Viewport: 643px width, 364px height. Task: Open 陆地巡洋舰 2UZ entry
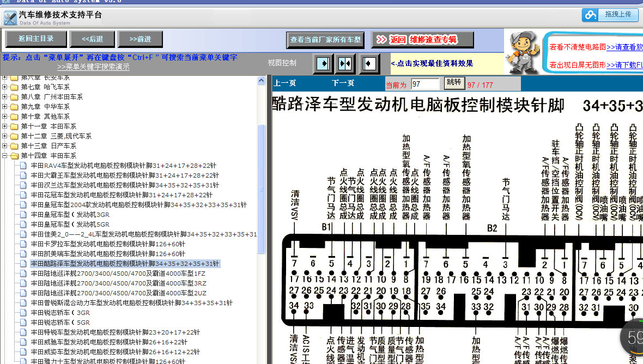click(118, 293)
